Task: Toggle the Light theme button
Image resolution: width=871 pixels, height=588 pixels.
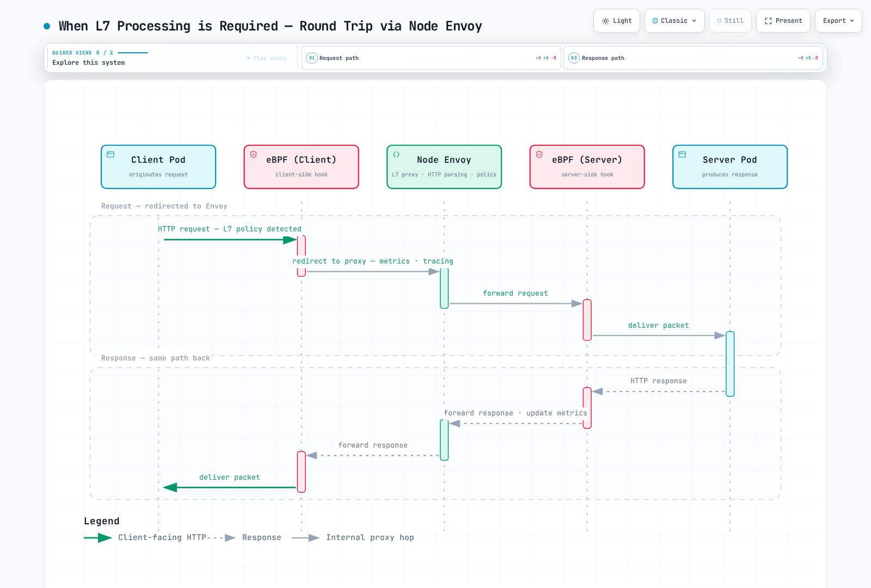Action: (617, 21)
